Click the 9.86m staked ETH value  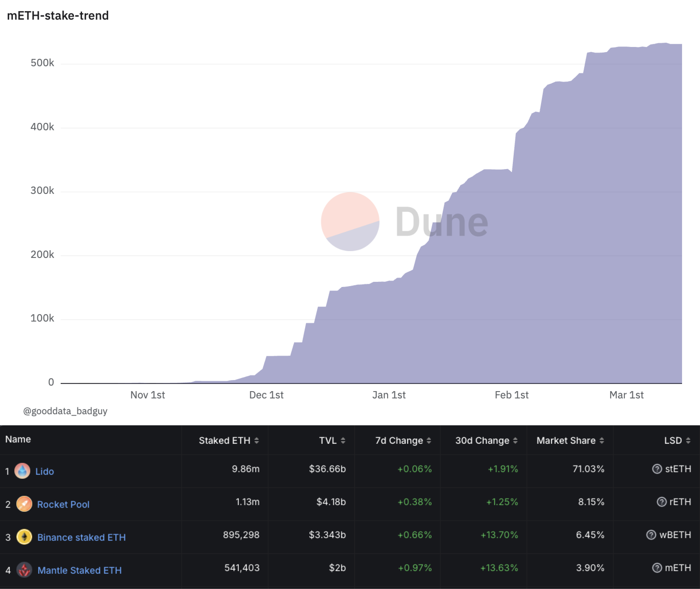pos(246,469)
